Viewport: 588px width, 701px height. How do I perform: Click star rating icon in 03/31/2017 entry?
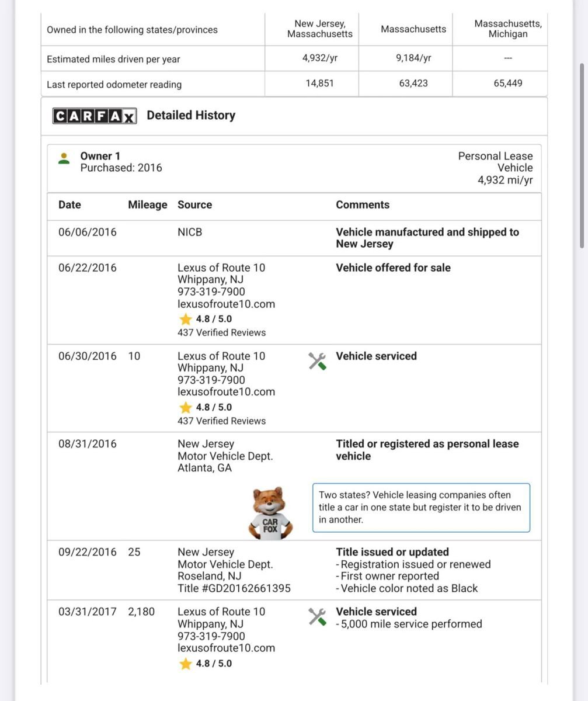pyautogui.click(x=186, y=664)
